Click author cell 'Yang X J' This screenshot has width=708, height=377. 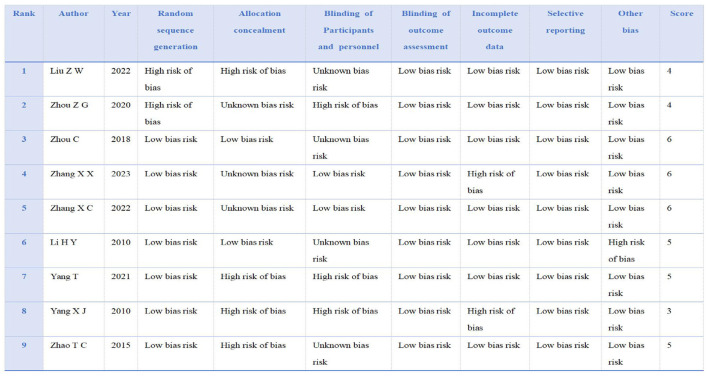tap(68, 311)
